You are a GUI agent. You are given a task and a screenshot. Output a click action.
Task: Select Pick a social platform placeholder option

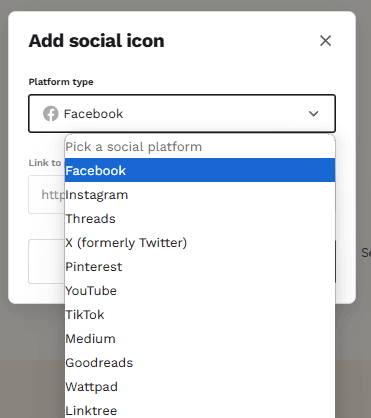[x=200, y=147]
